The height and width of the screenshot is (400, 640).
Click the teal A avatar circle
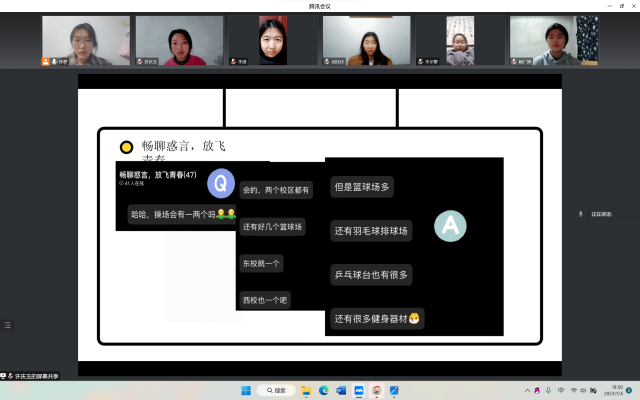450,226
